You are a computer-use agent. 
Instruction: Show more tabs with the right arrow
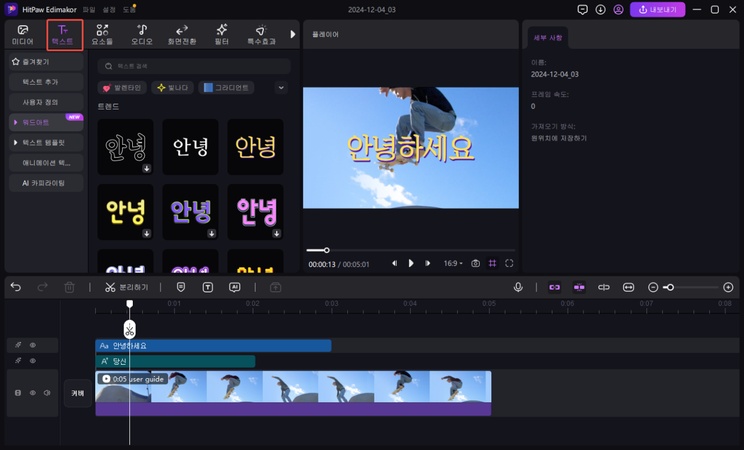293,34
